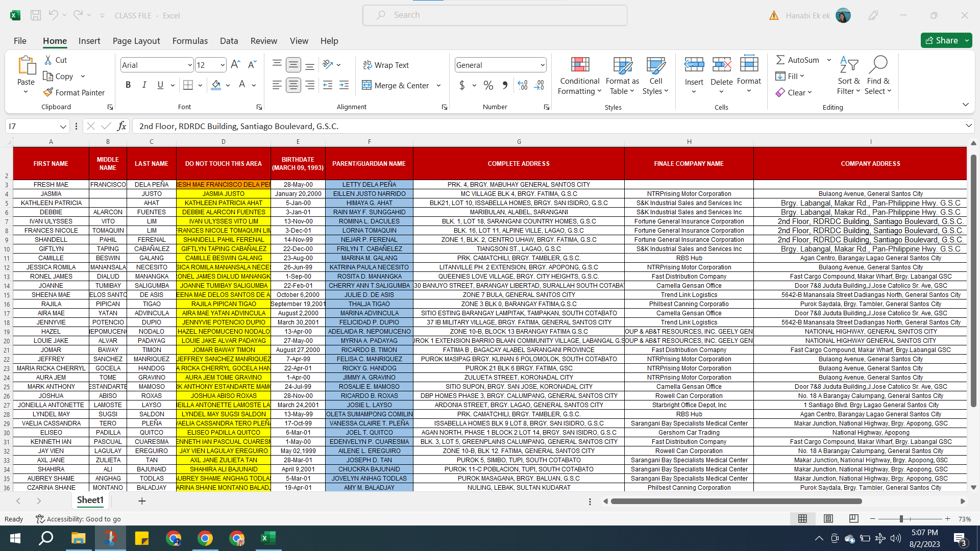Viewport: 980px width, 551px height.
Task: Expand Merge & Center dropdown arrow
Action: (x=438, y=85)
